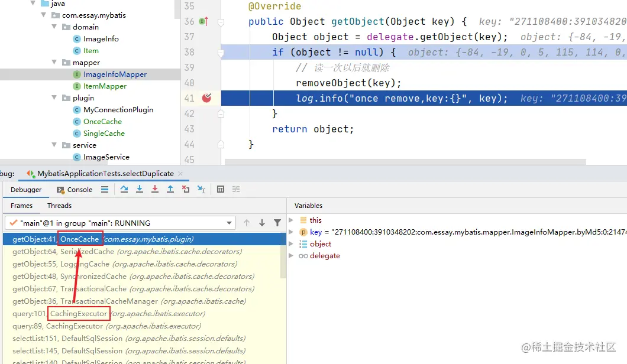This screenshot has width=627, height=364.
Task: Open ImageService in the project tree
Action: (106, 157)
